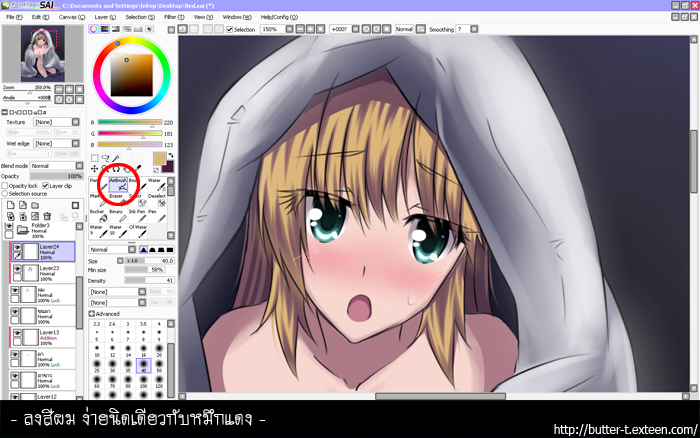
Task: Select Layer13 Addition layer
Action: tap(42, 338)
